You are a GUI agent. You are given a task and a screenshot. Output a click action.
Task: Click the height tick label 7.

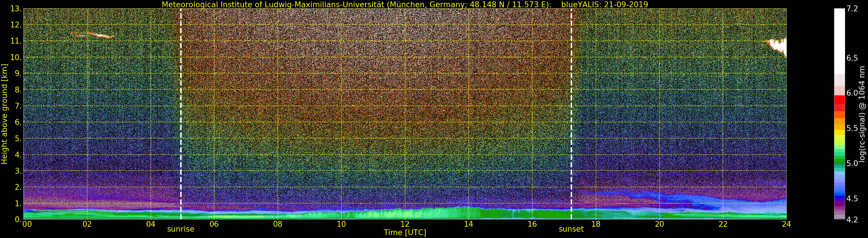click(18, 106)
